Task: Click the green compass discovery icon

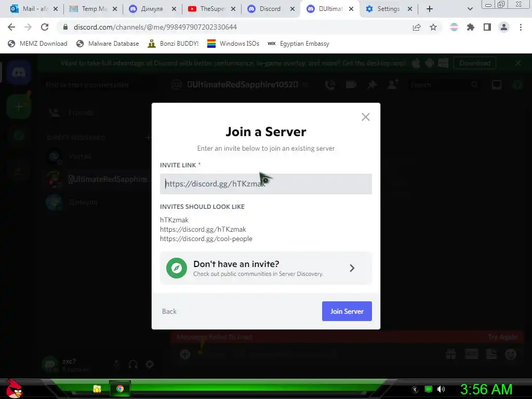Action: pyautogui.click(x=177, y=268)
